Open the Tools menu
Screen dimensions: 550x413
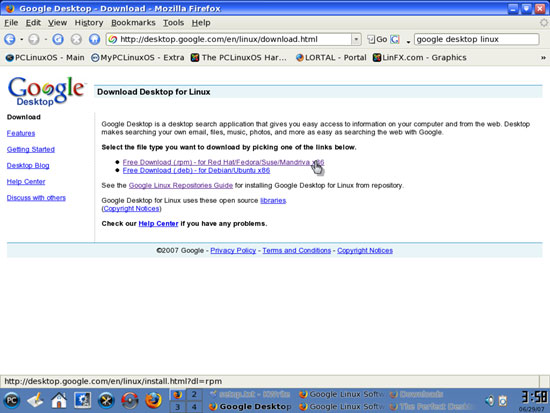coord(173,23)
